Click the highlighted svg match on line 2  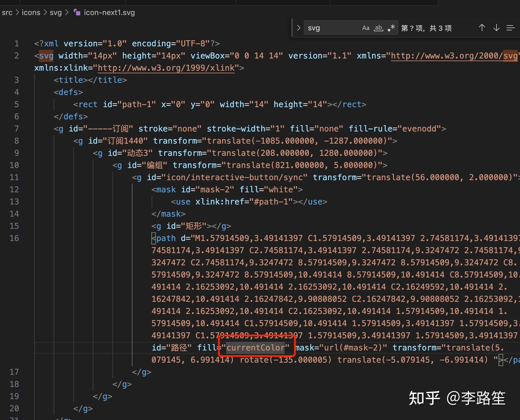45,56
